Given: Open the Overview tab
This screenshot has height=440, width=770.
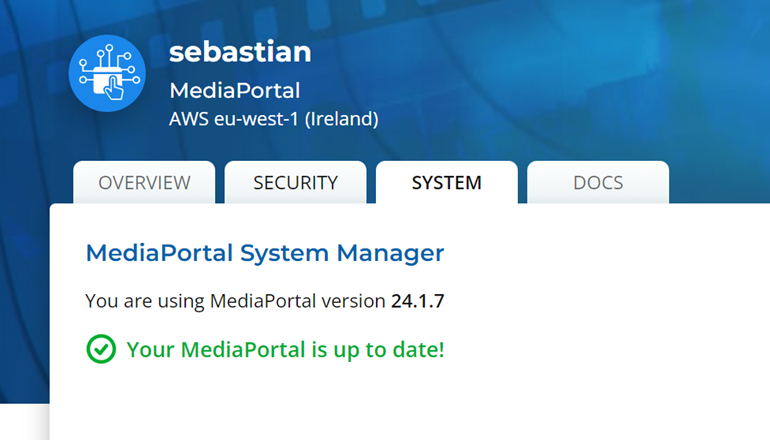Looking at the screenshot, I should tap(144, 183).
